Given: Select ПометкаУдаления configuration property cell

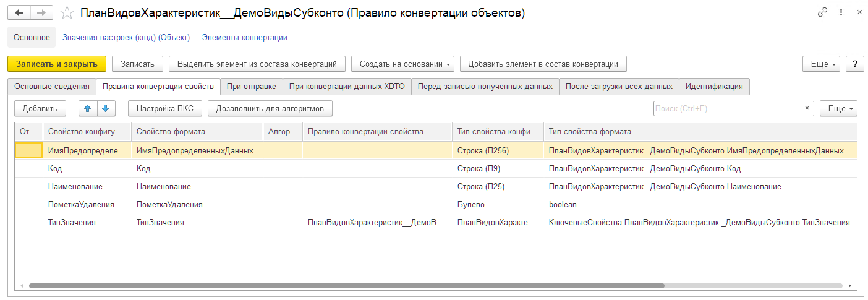Looking at the screenshot, I should tap(87, 204).
